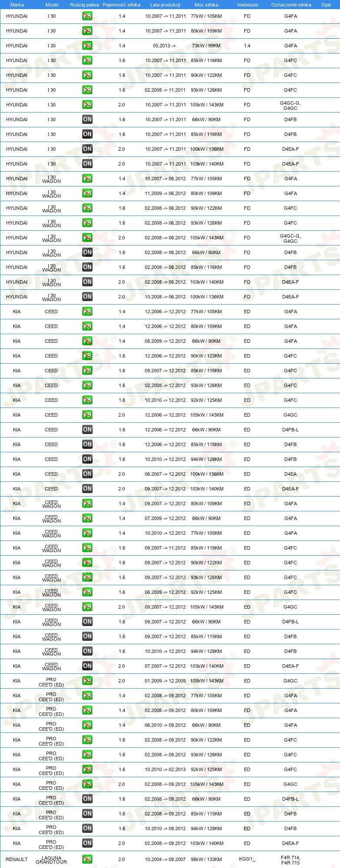Viewport: 340px width, 868px height.
Task: Click PB icon in 02.2008 -> 11.2011 93kW row
Action: (87, 90)
